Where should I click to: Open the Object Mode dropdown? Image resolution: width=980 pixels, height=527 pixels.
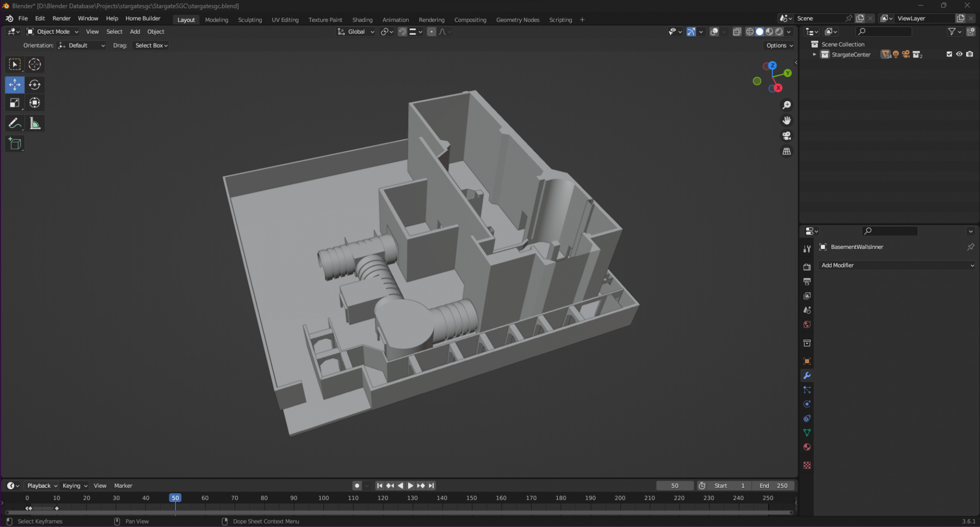tap(52, 32)
